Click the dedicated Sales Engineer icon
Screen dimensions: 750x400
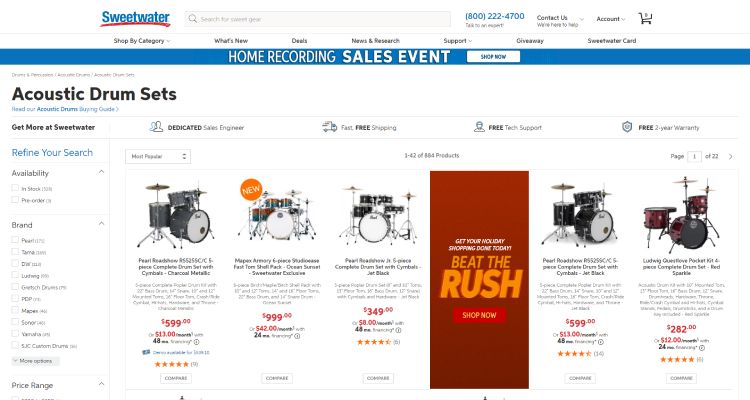(x=156, y=127)
